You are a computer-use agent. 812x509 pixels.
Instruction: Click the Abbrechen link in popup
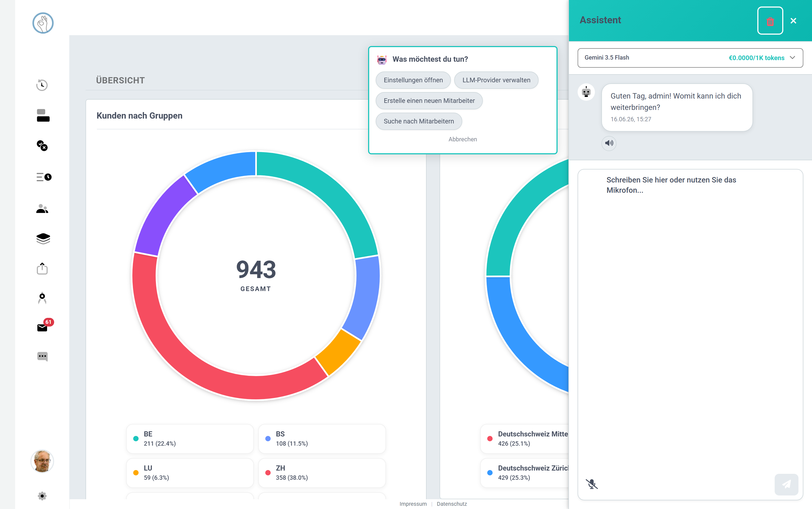point(462,139)
